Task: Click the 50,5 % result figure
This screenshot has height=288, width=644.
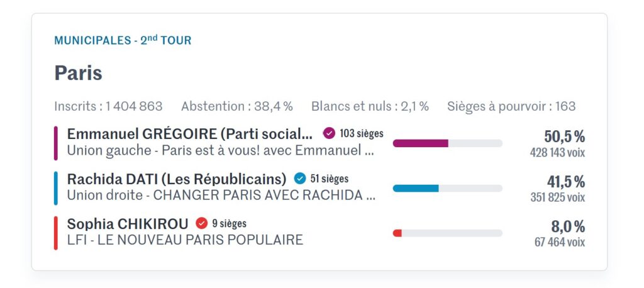Action: click(564, 136)
